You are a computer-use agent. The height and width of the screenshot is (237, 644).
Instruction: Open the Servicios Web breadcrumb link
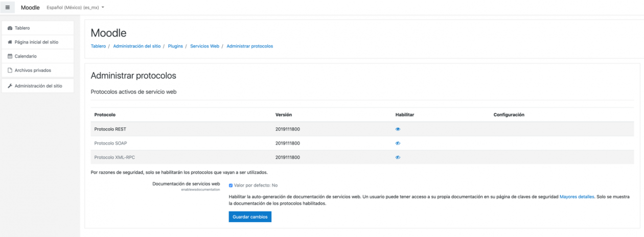pyautogui.click(x=204, y=46)
